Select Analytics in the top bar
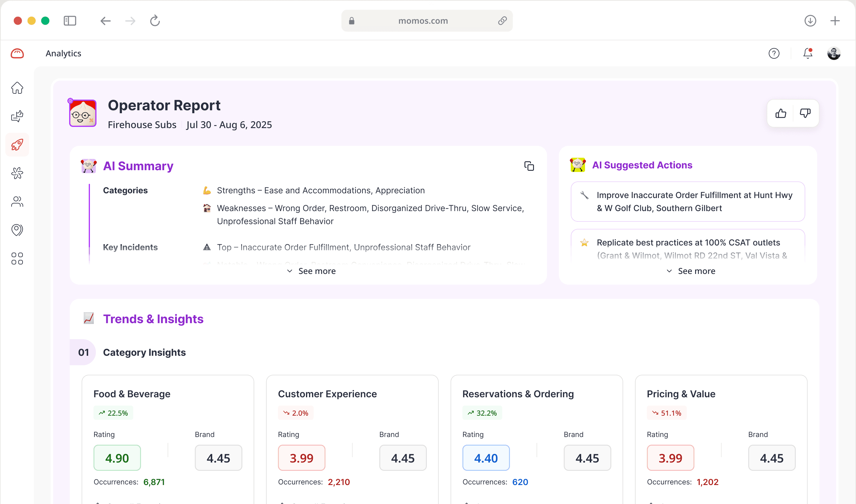Image resolution: width=856 pixels, height=504 pixels. (x=63, y=53)
